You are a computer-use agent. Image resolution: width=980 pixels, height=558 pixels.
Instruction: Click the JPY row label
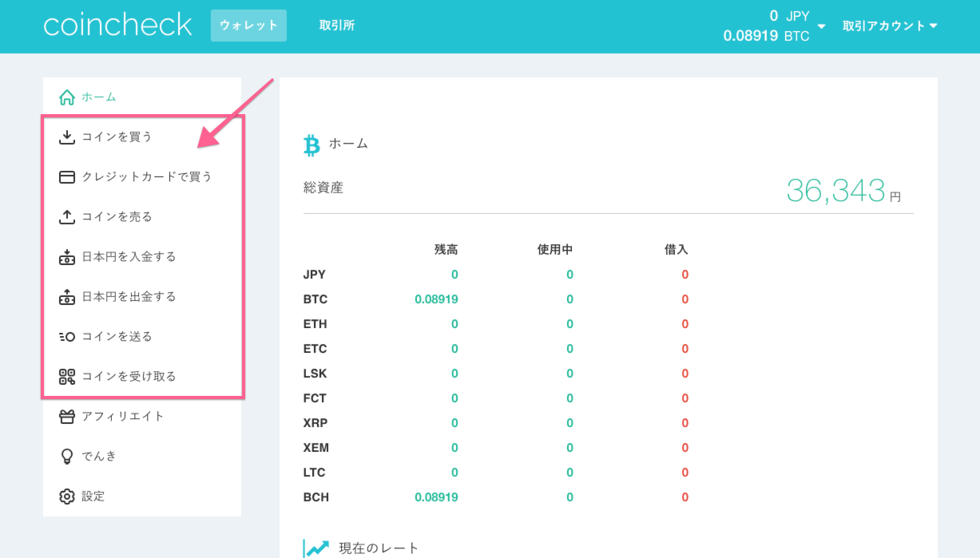[315, 275]
